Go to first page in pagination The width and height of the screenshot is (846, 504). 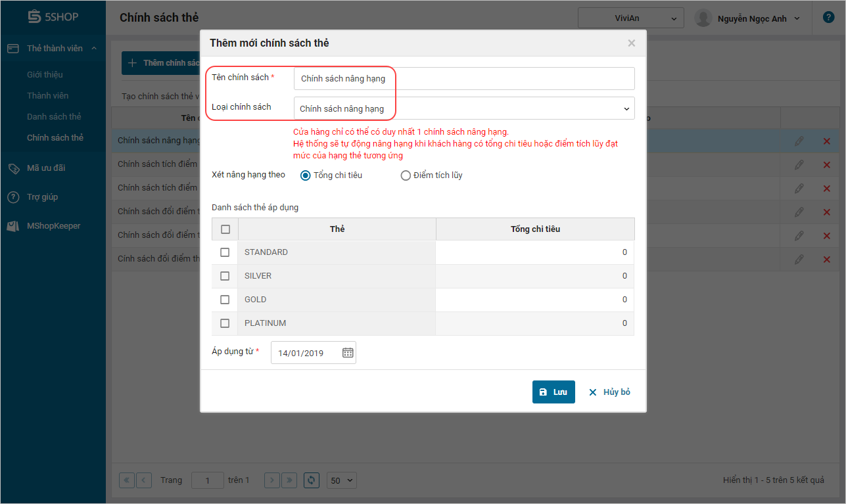click(127, 480)
